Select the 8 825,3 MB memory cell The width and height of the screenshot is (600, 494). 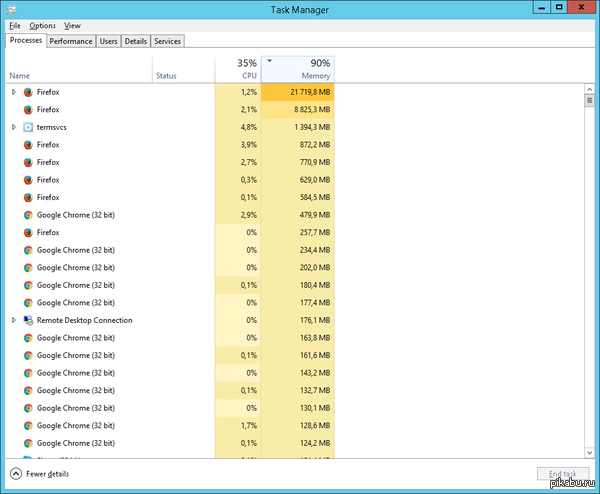pyautogui.click(x=298, y=110)
